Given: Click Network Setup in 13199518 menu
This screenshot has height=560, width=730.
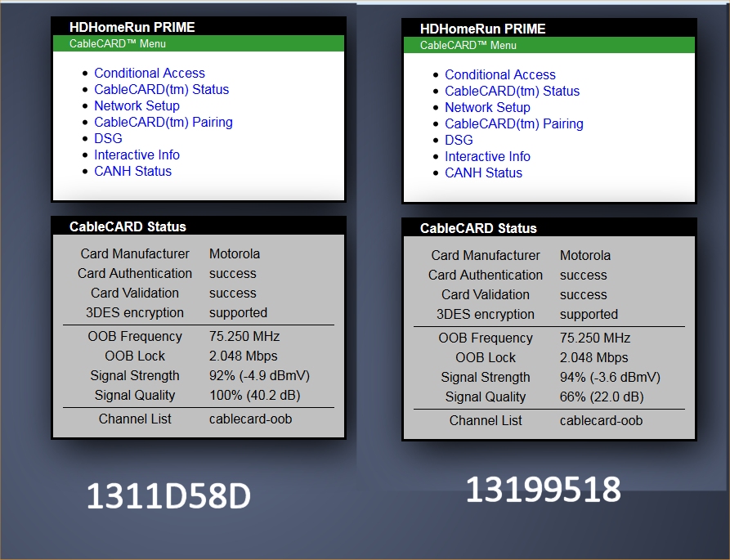Looking at the screenshot, I should (x=487, y=107).
